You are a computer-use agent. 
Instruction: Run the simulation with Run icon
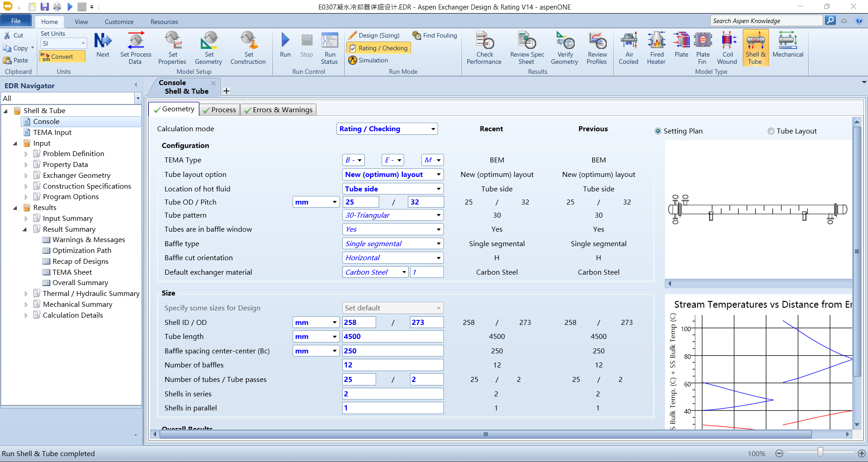(x=285, y=45)
